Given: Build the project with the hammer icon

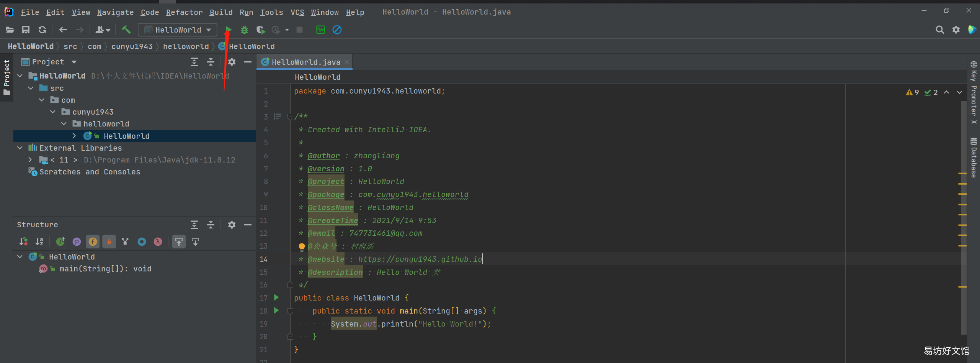Looking at the screenshot, I should [126, 30].
